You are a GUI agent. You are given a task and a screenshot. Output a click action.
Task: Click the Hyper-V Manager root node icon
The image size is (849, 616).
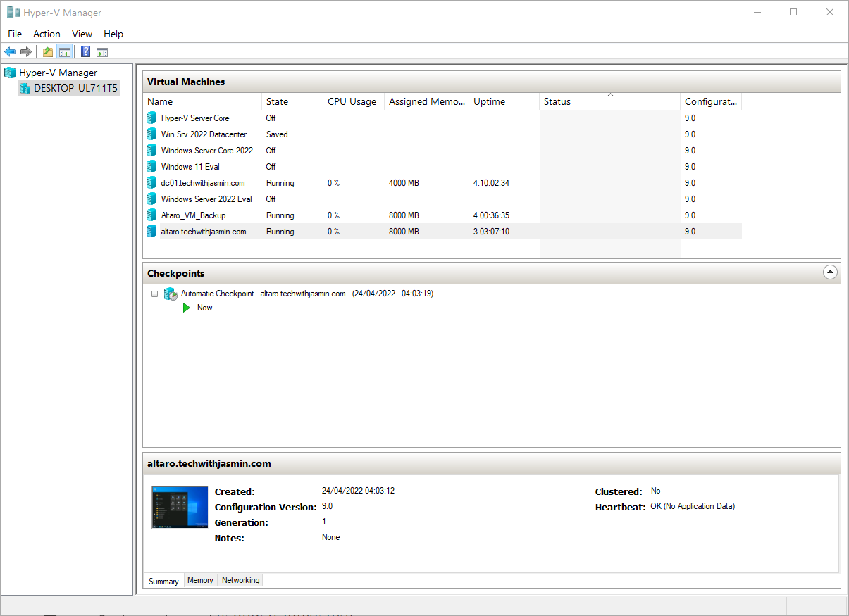coord(10,73)
